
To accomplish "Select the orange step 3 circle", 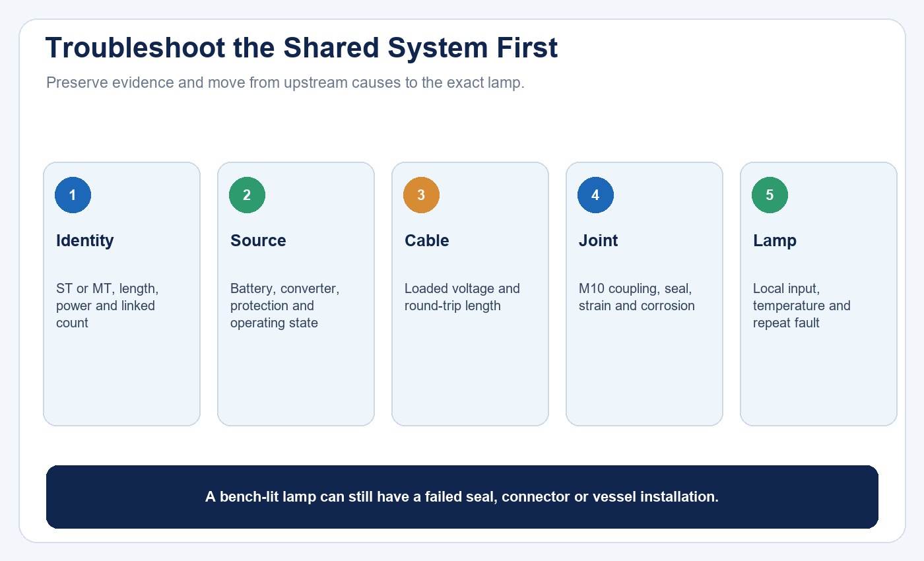I will pos(421,195).
